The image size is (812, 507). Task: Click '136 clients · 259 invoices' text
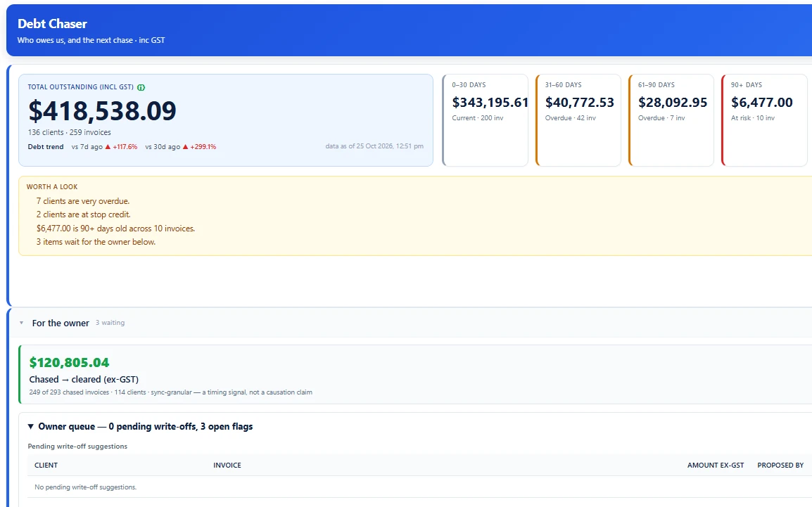point(70,132)
